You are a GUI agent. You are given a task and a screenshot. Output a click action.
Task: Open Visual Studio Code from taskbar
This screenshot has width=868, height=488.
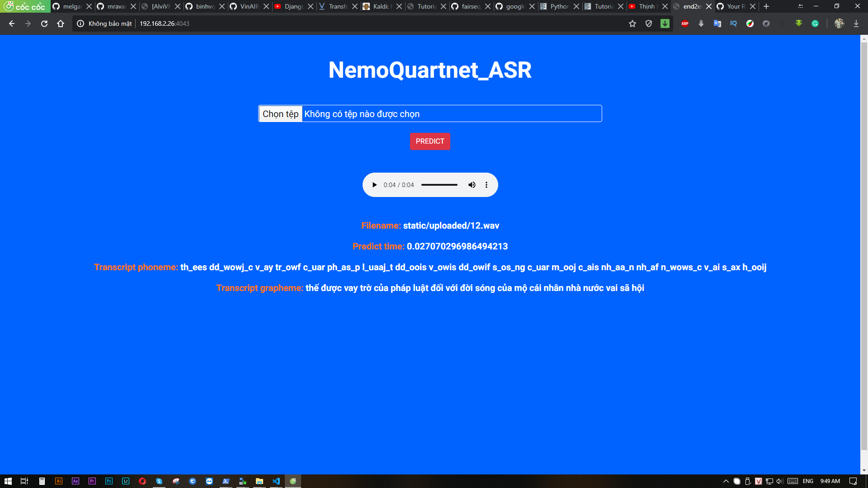click(276, 481)
